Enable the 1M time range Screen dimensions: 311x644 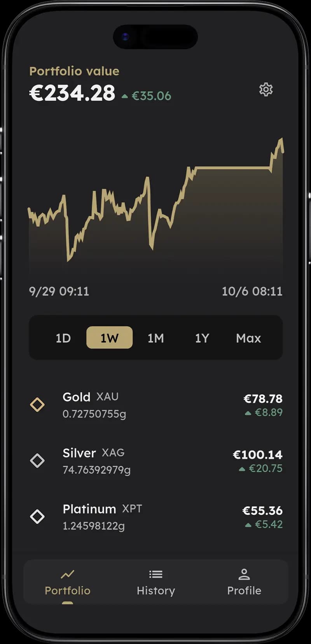(155, 338)
